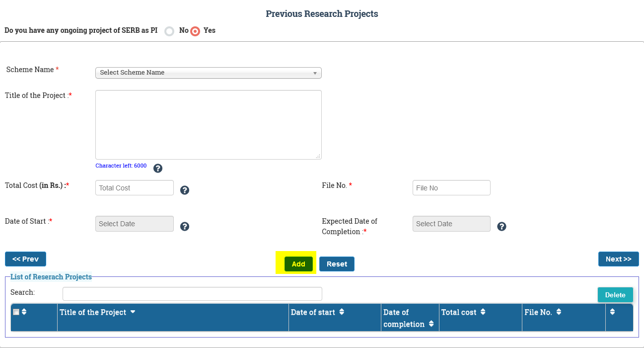Screen dimensions: 644x348
Task: Sort table by Total cost column
Action: point(463,312)
